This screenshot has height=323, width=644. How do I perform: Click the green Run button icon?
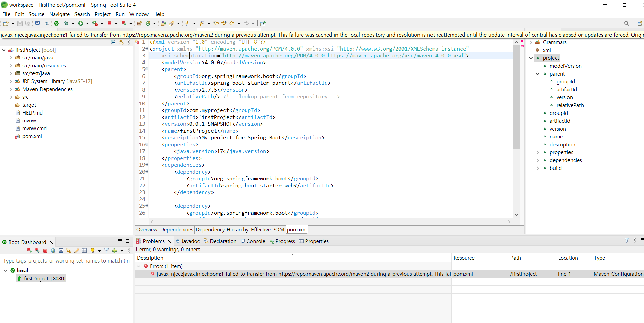click(x=81, y=23)
